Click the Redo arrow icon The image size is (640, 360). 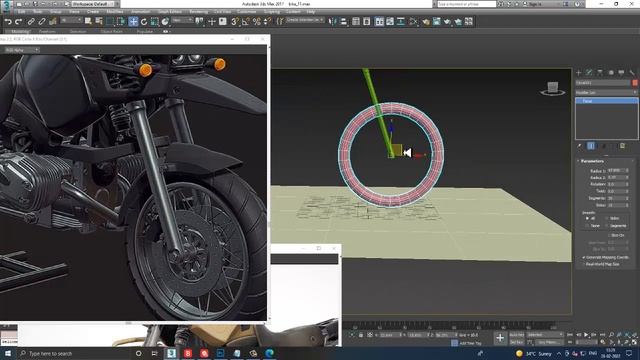(x=18, y=21)
